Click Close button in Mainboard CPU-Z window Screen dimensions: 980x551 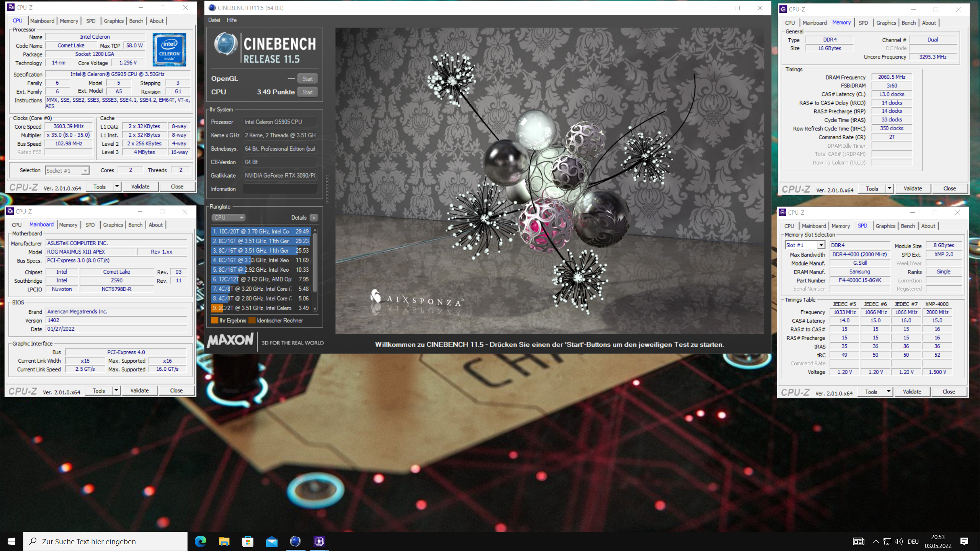[x=176, y=390]
